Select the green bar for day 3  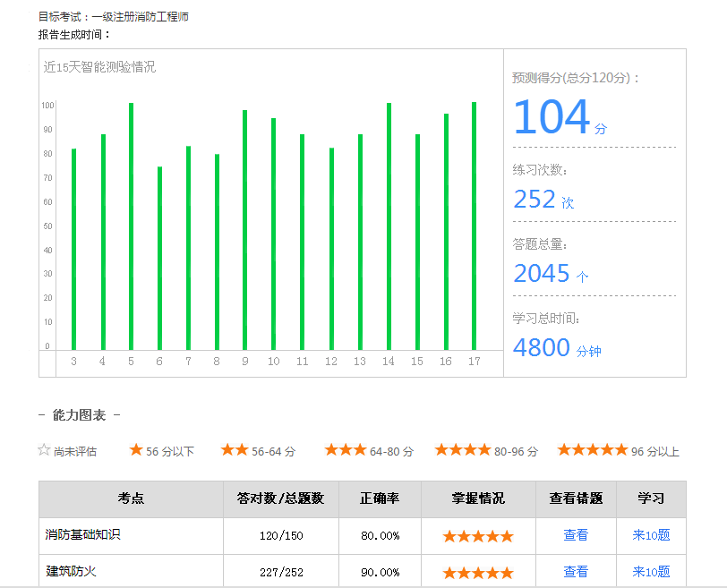coord(73,250)
